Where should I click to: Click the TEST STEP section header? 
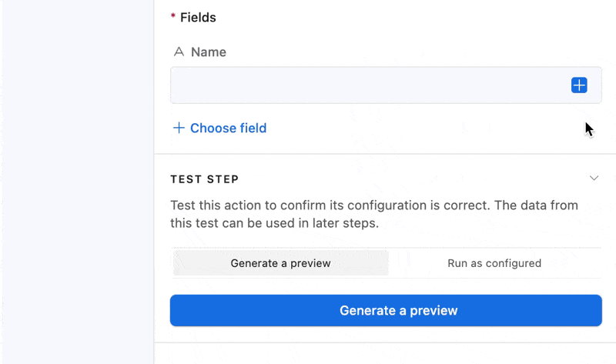coord(205,179)
